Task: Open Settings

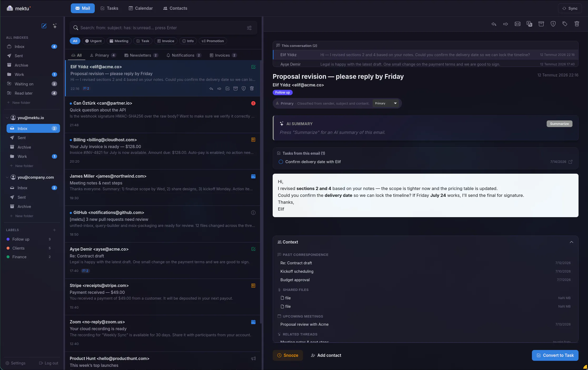Action: click(x=16, y=363)
